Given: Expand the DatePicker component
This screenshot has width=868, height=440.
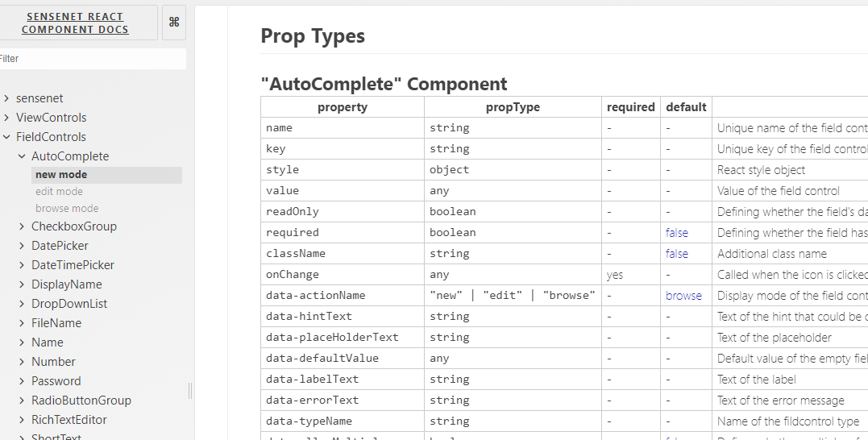Looking at the screenshot, I should click(60, 246).
